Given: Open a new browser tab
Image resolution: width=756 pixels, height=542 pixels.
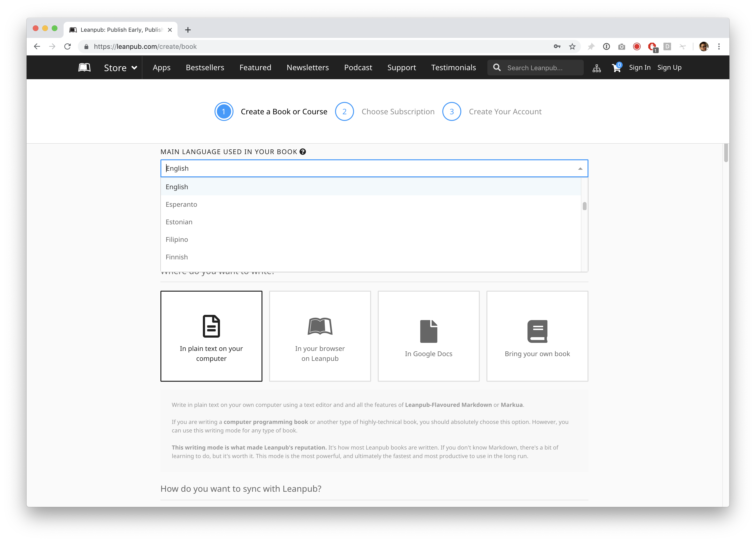Looking at the screenshot, I should coord(188,30).
